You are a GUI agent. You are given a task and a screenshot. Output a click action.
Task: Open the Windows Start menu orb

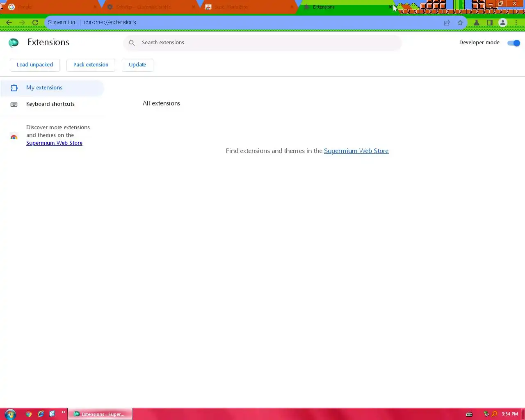[x=10, y=414]
